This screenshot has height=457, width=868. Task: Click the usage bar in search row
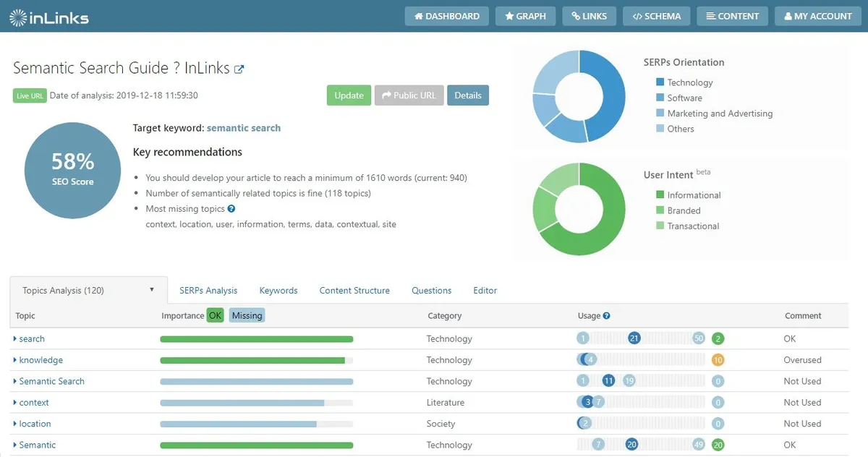point(641,338)
